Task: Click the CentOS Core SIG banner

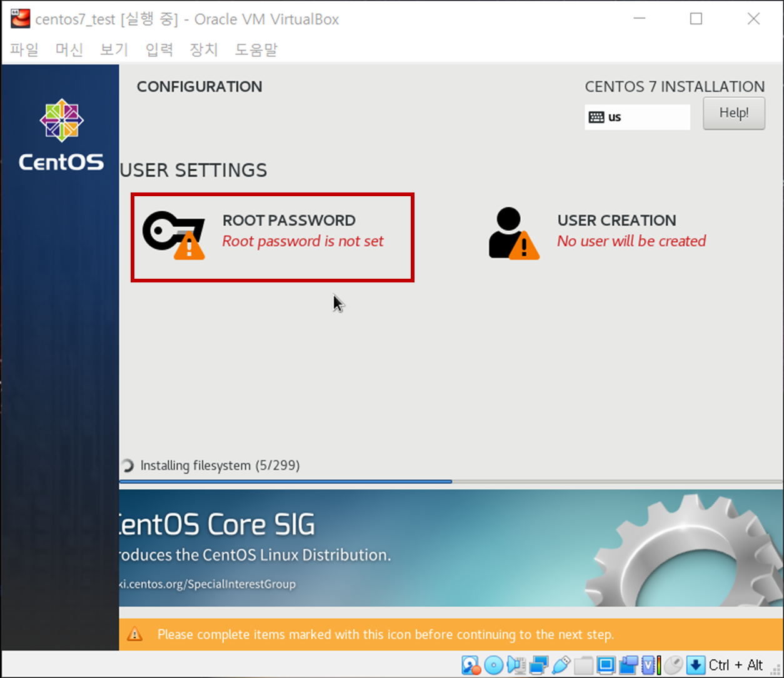Action: [x=451, y=548]
